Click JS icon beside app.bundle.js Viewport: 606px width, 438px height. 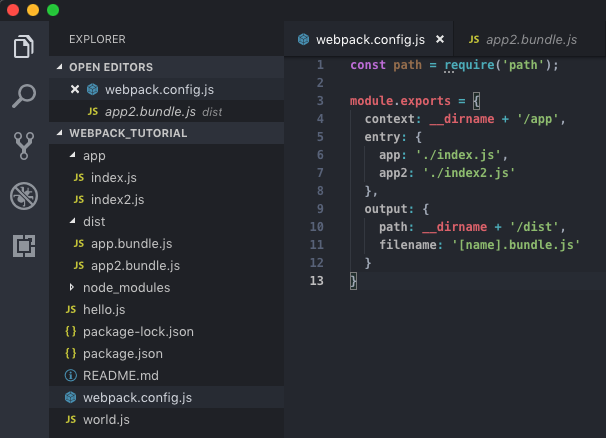tap(79, 244)
